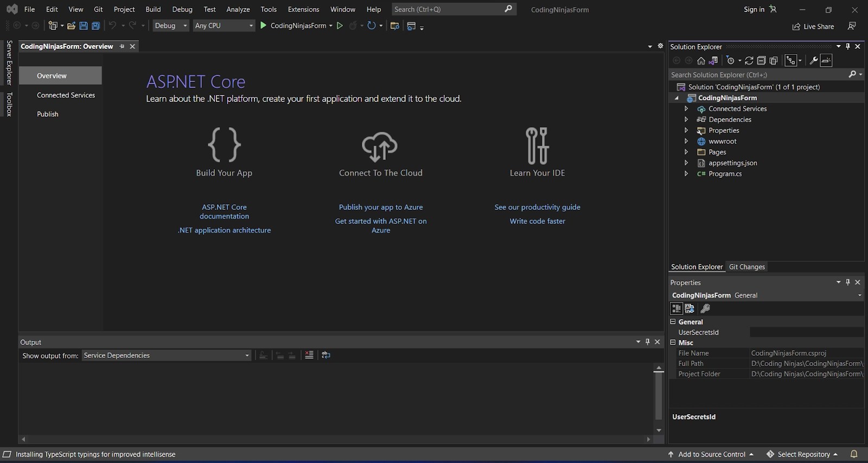The image size is (868, 463).
Task: Click the Clear All output icon
Action: pyautogui.click(x=309, y=355)
